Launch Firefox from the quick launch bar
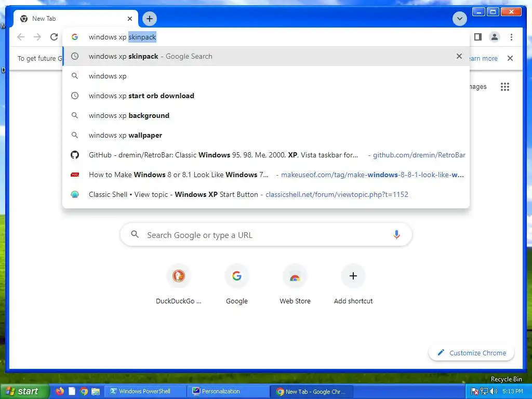The height and width of the screenshot is (399, 532). 60,391
